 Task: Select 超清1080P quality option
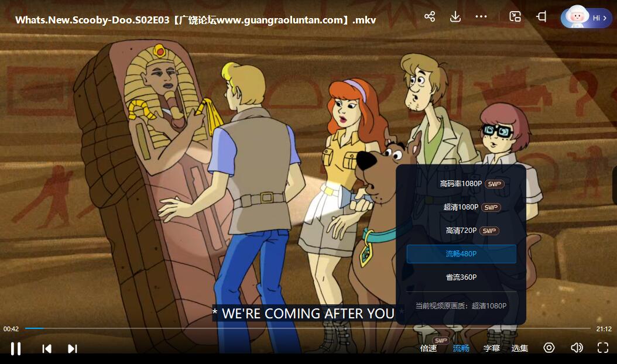click(x=461, y=207)
